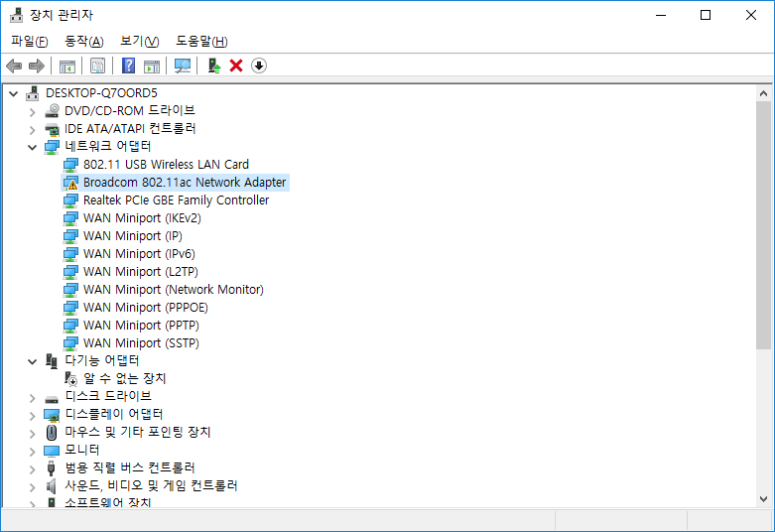Click the USB controller category icon

[x=51, y=467]
